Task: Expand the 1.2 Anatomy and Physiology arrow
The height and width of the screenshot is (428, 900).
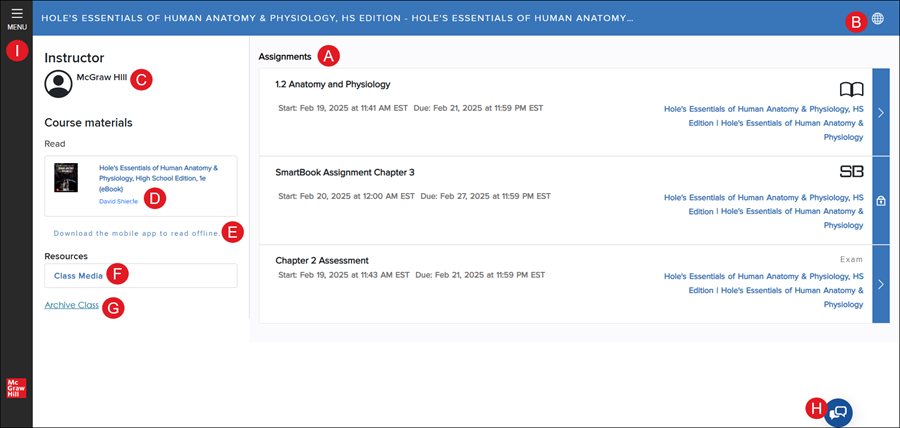Action: pyautogui.click(x=881, y=112)
